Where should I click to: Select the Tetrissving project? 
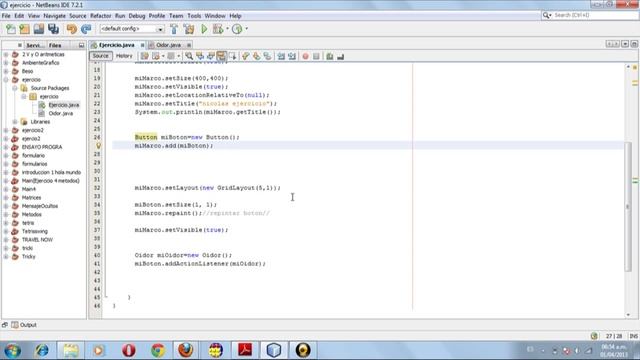coord(35,231)
